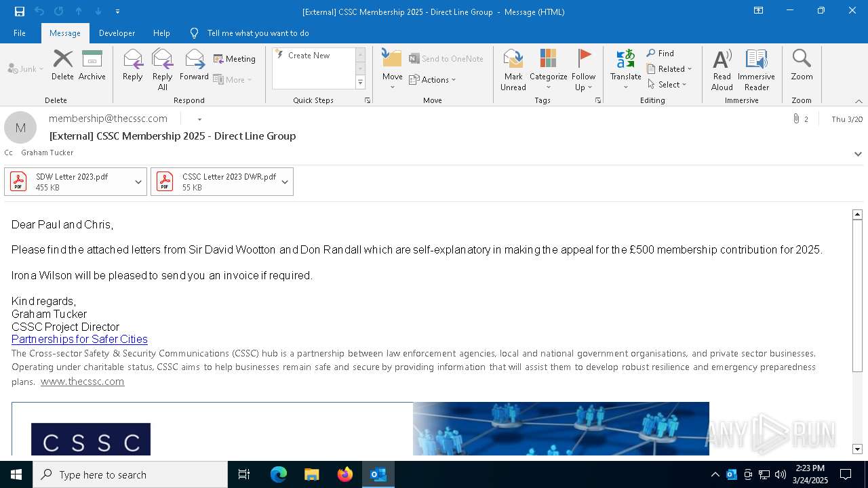Forward this email

click(x=194, y=65)
